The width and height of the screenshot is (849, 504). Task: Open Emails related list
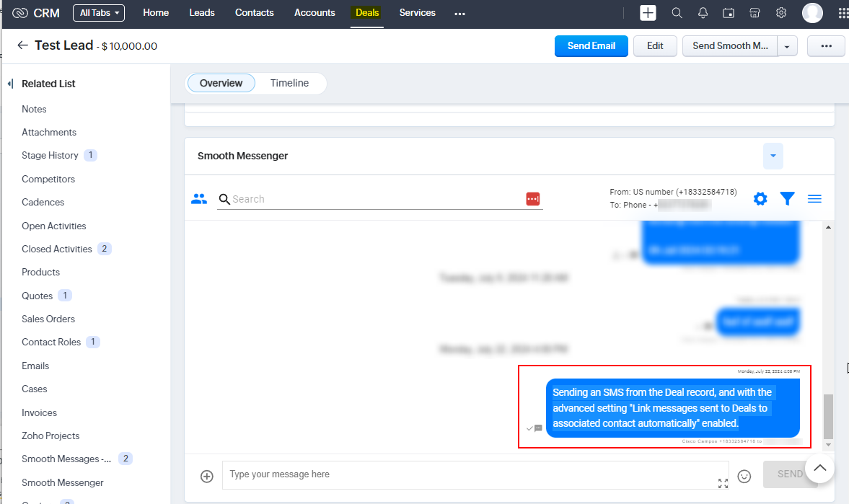click(x=35, y=366)
